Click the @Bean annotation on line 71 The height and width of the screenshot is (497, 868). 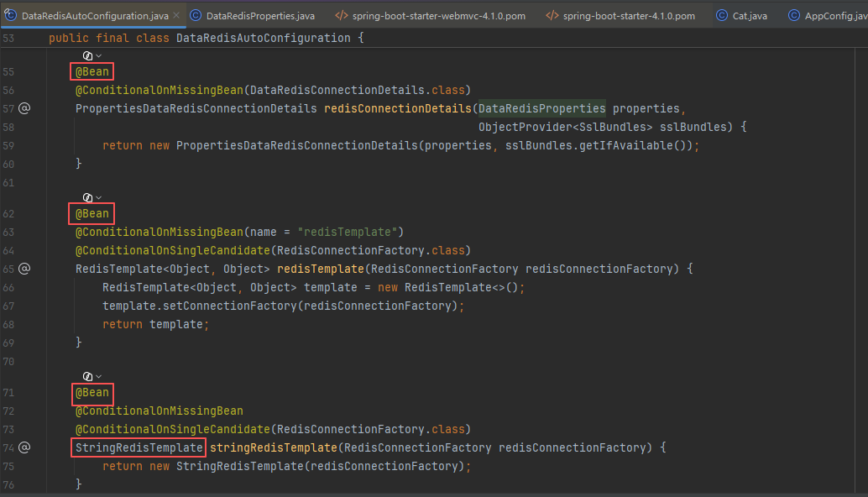pyautogui.click(x=92, y=392)
